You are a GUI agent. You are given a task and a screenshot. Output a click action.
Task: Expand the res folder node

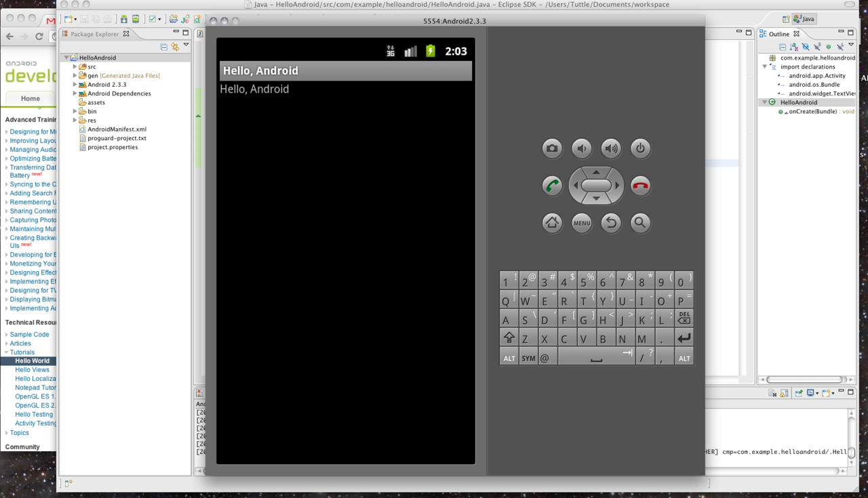pyautogui.click(x=75, y=121)
